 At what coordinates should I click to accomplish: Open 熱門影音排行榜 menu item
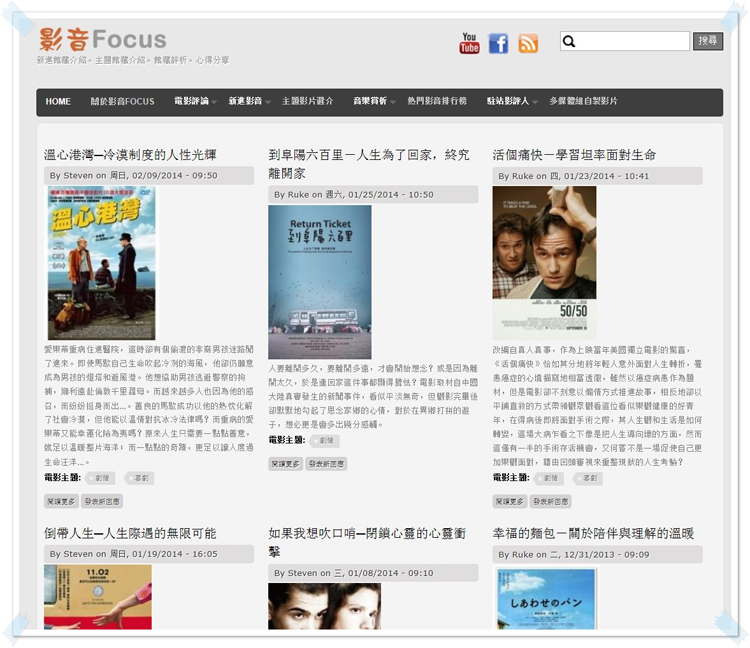[x=437, y=101]
